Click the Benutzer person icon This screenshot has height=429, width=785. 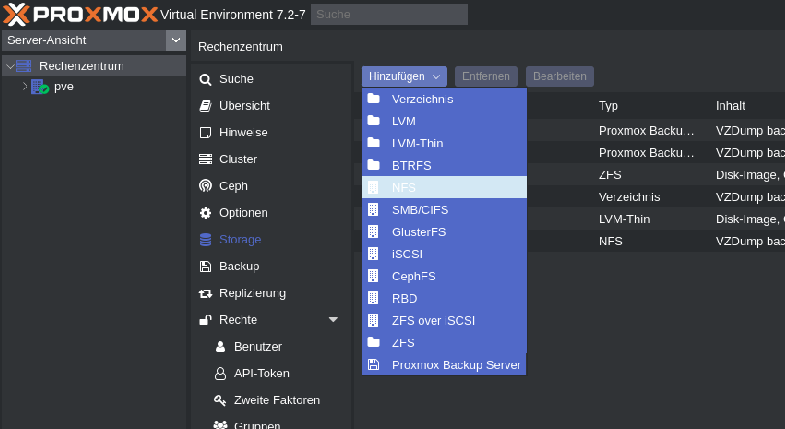[220, 346]
